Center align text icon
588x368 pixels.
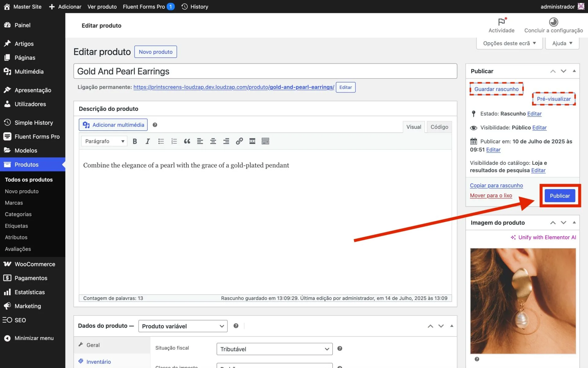pos(213,141)
